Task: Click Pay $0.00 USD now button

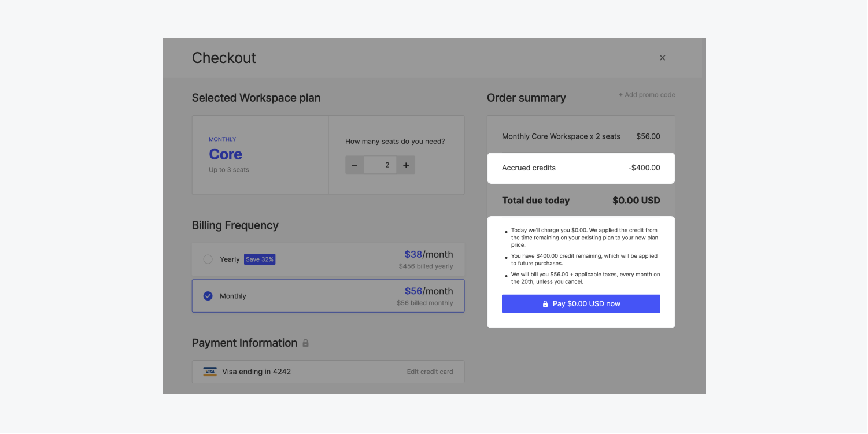Action: point(581,304)
